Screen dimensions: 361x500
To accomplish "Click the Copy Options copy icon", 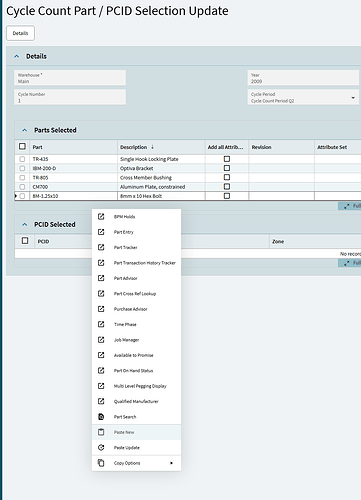I will click(x=101, y=463).
